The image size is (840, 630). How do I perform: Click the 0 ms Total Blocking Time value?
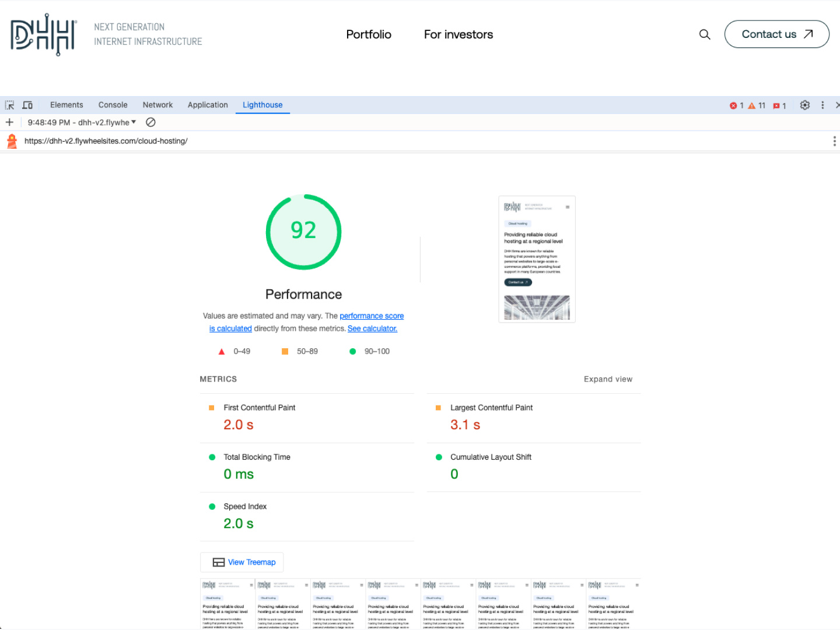click(x=239, y=474)
